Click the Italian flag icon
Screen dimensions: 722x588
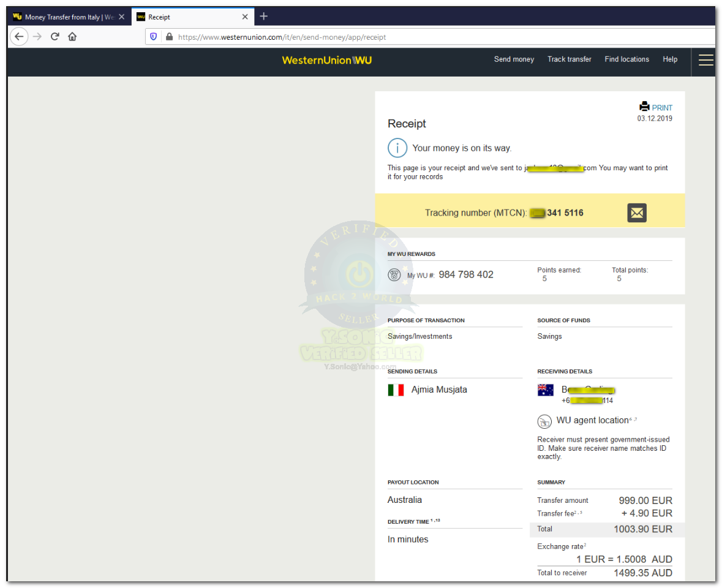(x=396, y=390)
